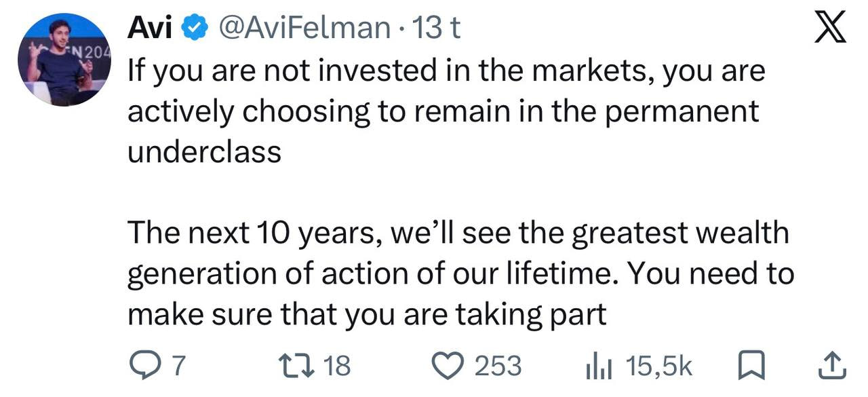This screenshot has width=868, height=397.
Task: Click the 'make sure that you are taking part' line
Action: (367, 316)
